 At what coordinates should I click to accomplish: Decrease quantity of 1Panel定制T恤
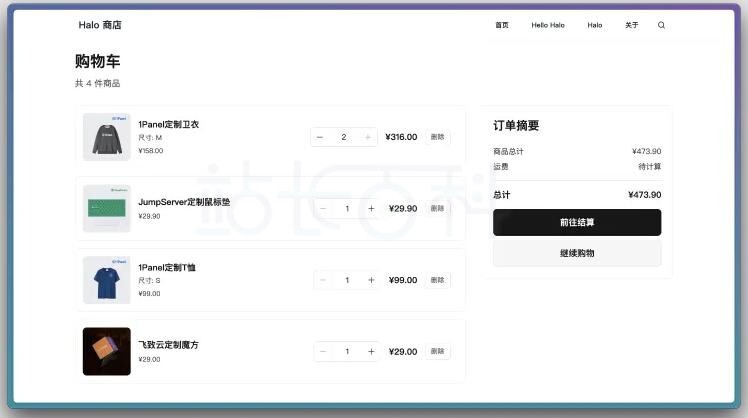323,280
